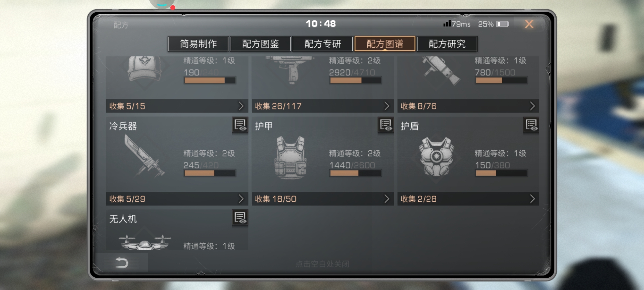Open recipe list view icon for 护盾
The height and width of the screenshot is (290, 644).
(531, 125)
